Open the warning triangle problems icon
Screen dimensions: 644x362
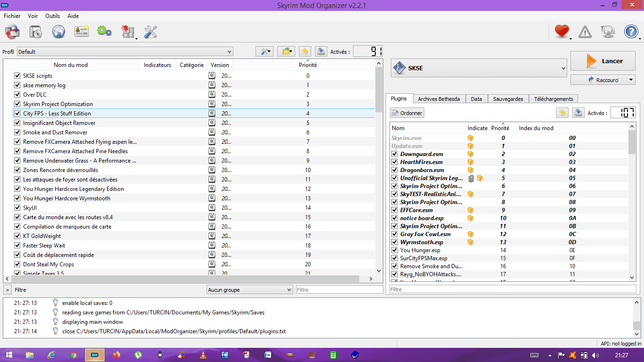[x=585, y=32]
